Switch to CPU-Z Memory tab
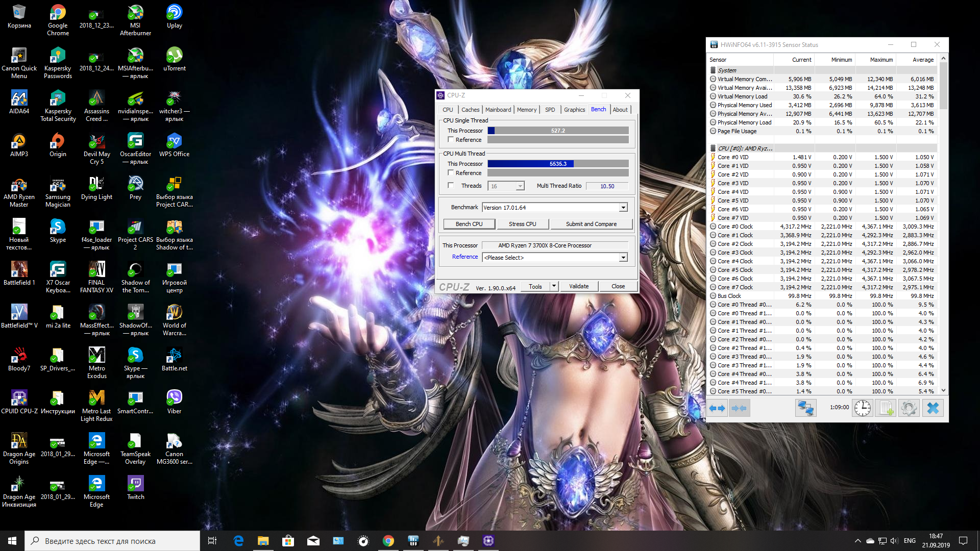 click(x=526, y=110)
